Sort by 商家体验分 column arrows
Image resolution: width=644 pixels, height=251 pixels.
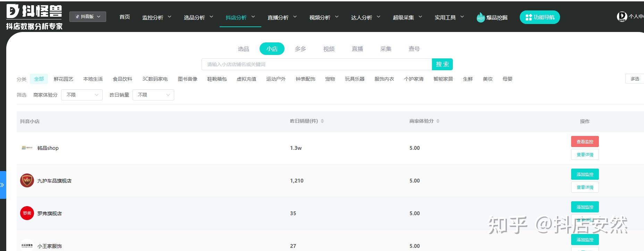click(x=438, y=121)
